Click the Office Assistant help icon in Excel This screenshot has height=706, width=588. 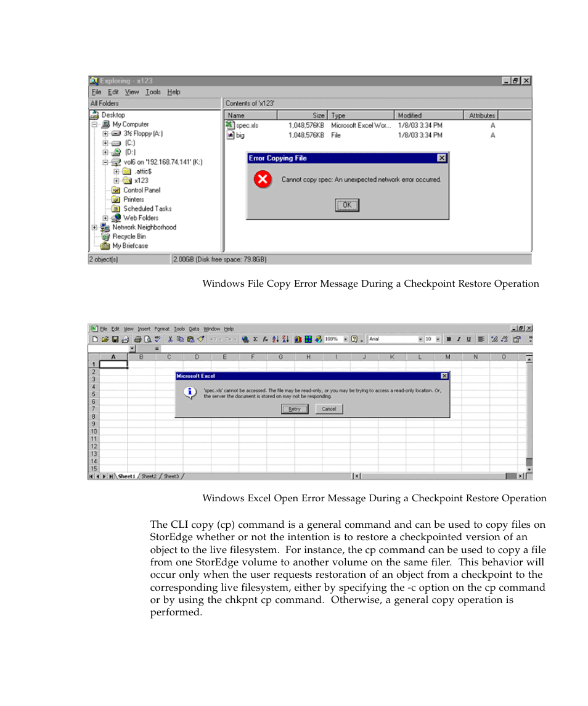coord(354,340)
